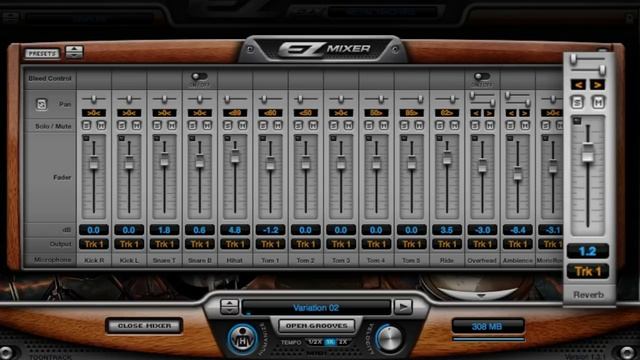Image resolution: width=640 pixels, height=360 pixels.
Task: Solo the Hihat channel
Action: pos(228,126)
